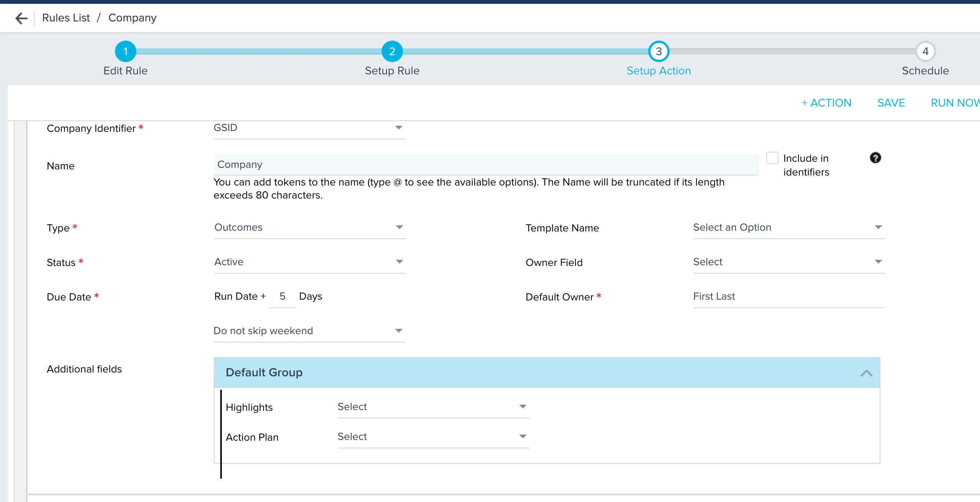
Task: Click the SAVE button
Action: click(x=891, y=103)
